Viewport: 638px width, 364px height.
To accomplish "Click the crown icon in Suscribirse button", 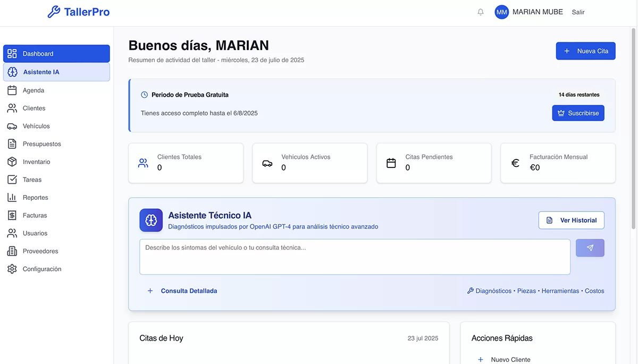I will [561, 113].
